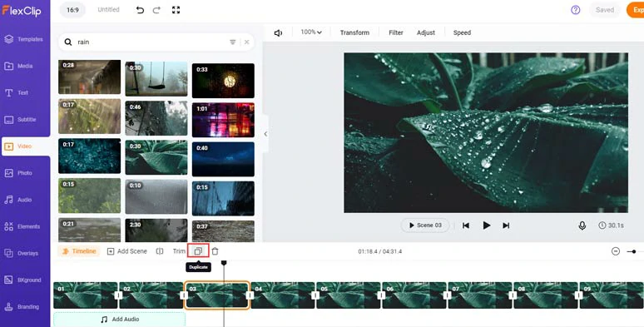Record voiceover with microphone icon
Image resolution: width=644 pixels, height=327 pixels.
tap(582, 225)
